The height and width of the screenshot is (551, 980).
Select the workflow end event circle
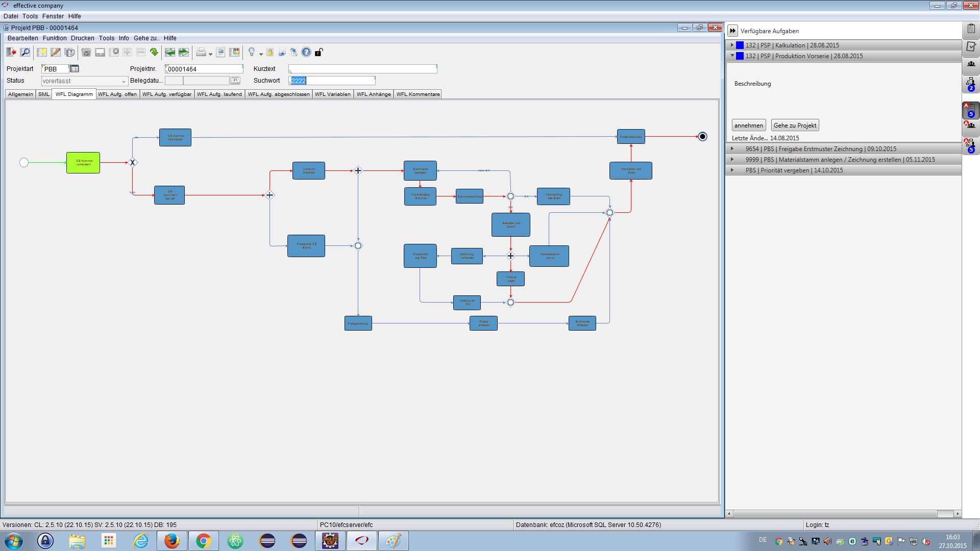[703, 136]
